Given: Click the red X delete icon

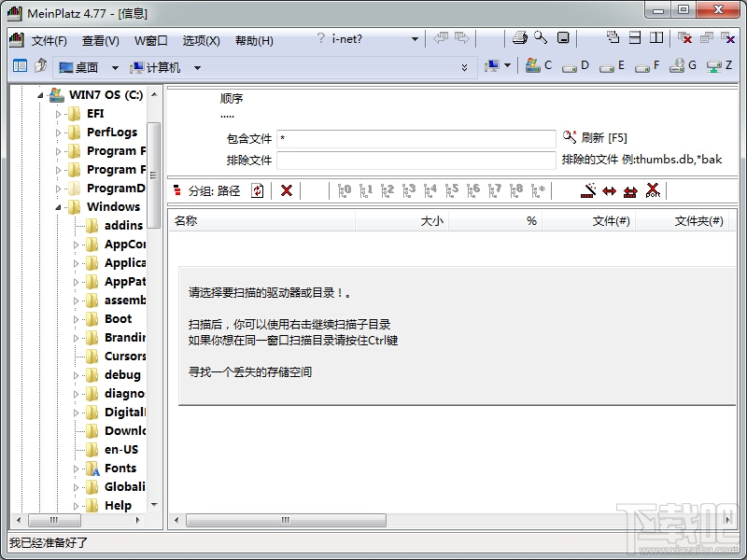Looking at the screenshot, I should (x=287, y=191).
